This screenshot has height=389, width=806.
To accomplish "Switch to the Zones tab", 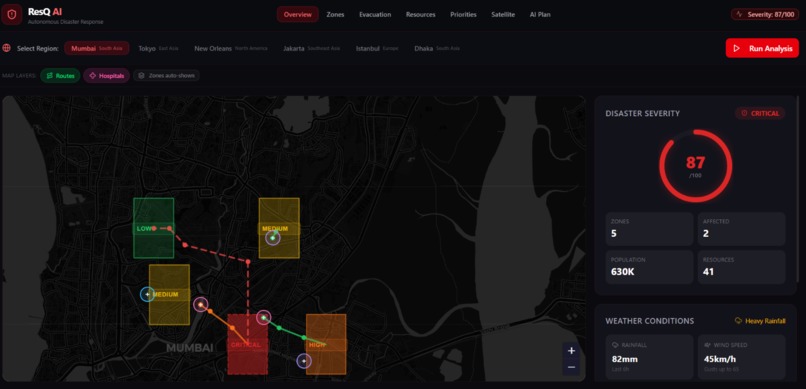I will tap(335, 14).
